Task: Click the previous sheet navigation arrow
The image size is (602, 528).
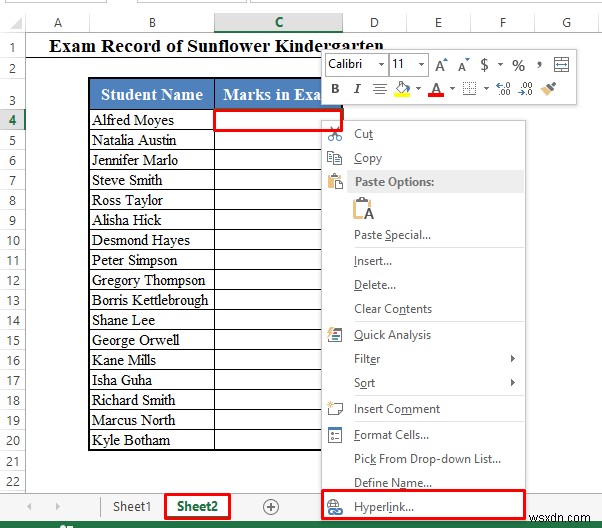Action: coord(29,506)
